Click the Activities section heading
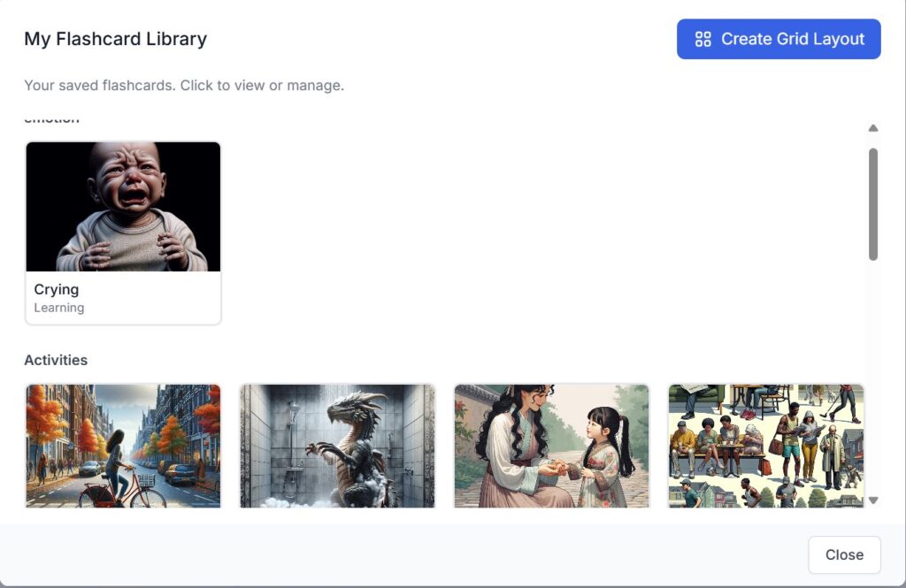The width and height of the screenshot is (906, 588). [x=56, y=360]
